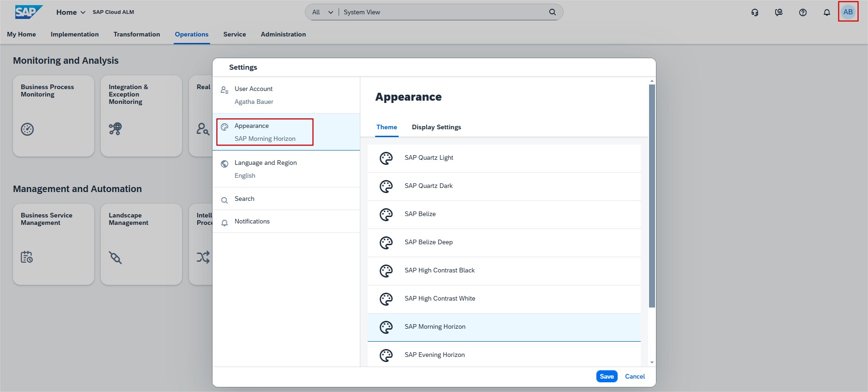The height and width of the screenshot is (392, 868).
Task: Click the scrollbar down arrow in Settings
Action: (x=652, y=362)
